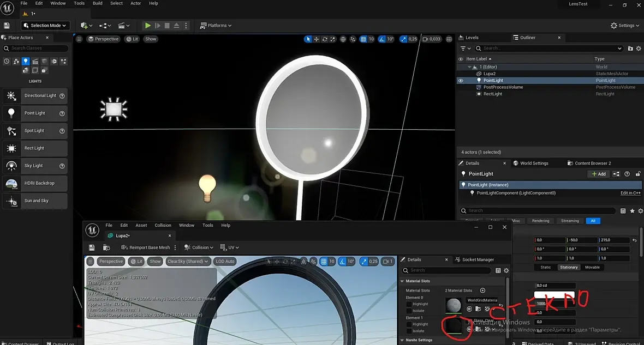Click the white light color swatch
Screen dimensions: 644x345
554,295
